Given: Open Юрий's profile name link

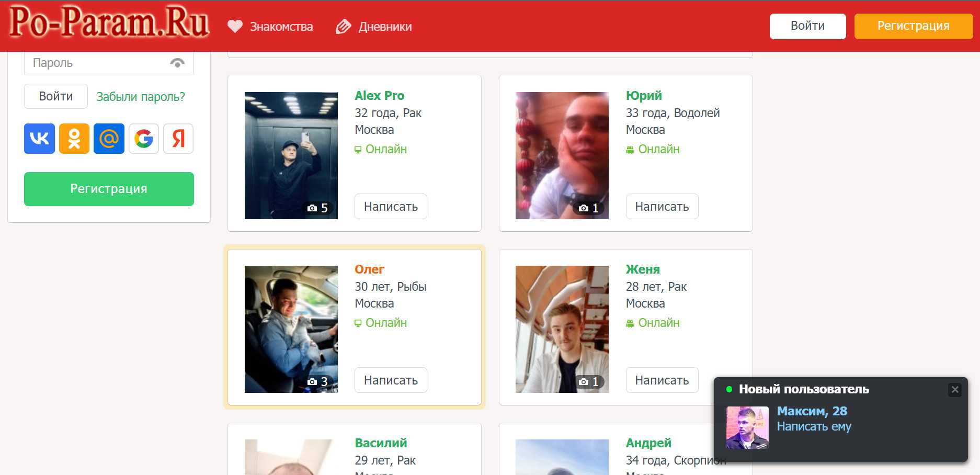Looking at the screenshot, I should coord(644,96).
